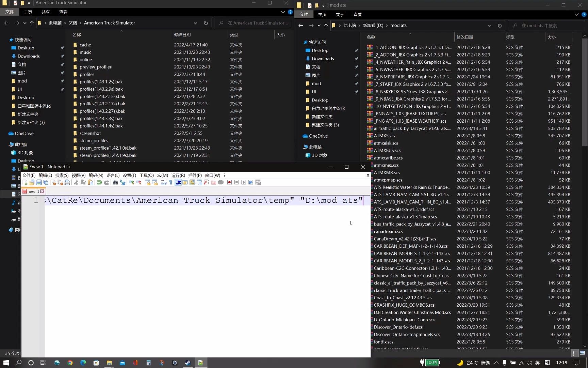Viewport: 588px width, 368px height.
Task: Open the 文件(F) menu in Notepad++
Action: pos(29,175)
